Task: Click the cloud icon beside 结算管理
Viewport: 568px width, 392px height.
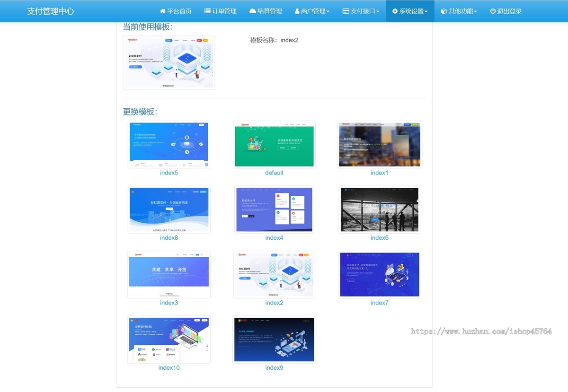Action: pyautogui.click(x=253, y=11)
